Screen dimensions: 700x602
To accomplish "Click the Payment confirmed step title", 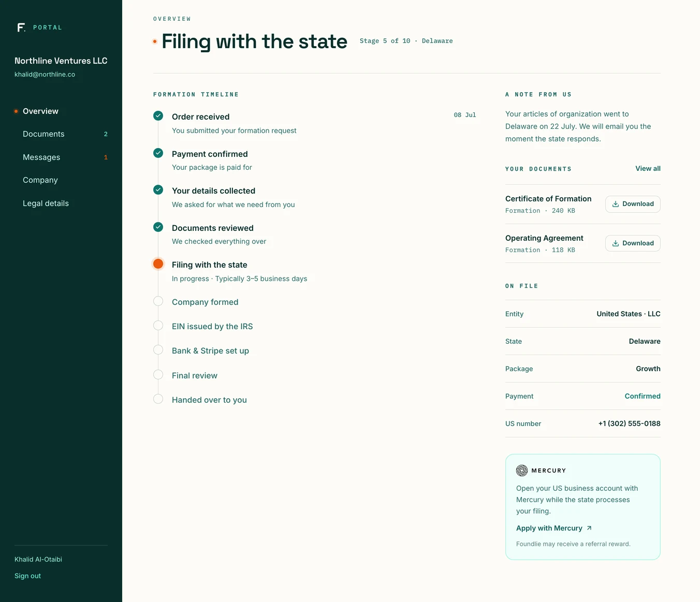I will pos(210,154).
